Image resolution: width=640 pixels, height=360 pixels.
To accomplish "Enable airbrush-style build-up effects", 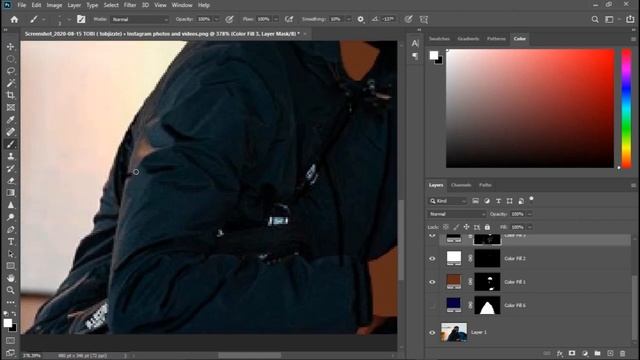I will point(289,19).
